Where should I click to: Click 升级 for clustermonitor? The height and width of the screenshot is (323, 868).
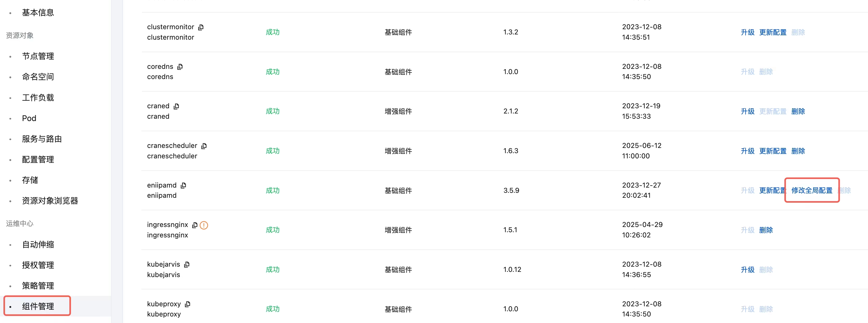coord(747,32)
